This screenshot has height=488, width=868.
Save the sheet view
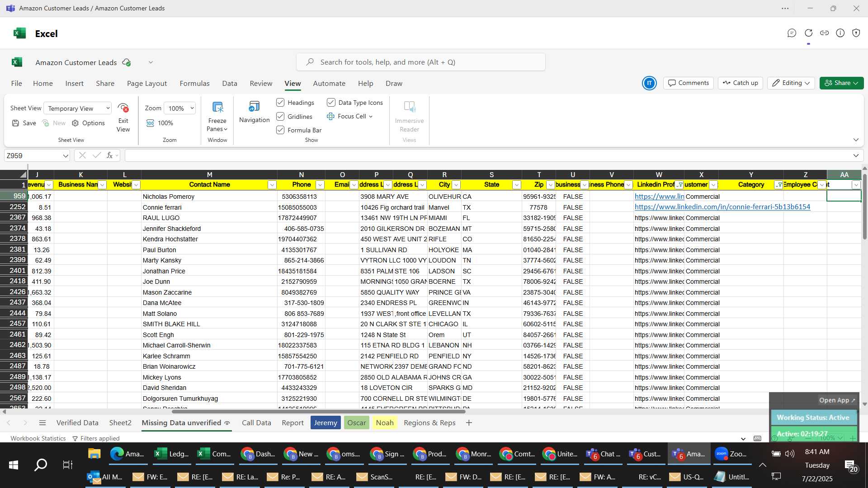click(x=24, y=123)
